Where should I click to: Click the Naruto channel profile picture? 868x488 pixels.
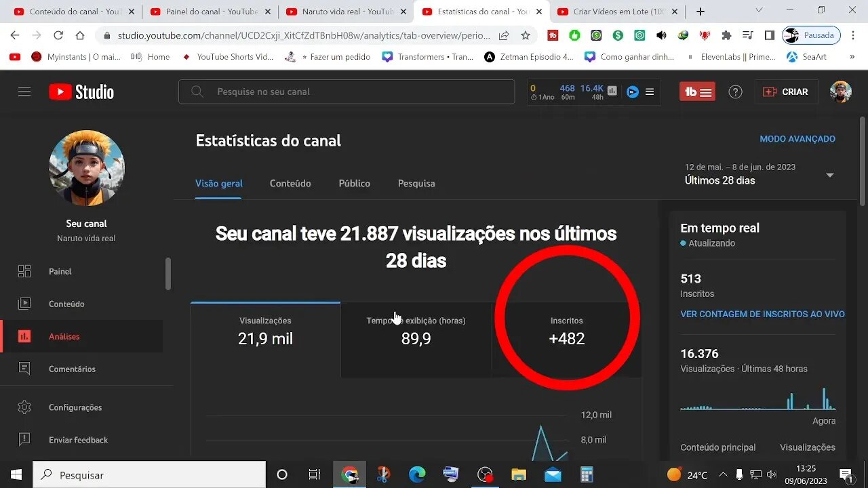[x=87, y=168]
